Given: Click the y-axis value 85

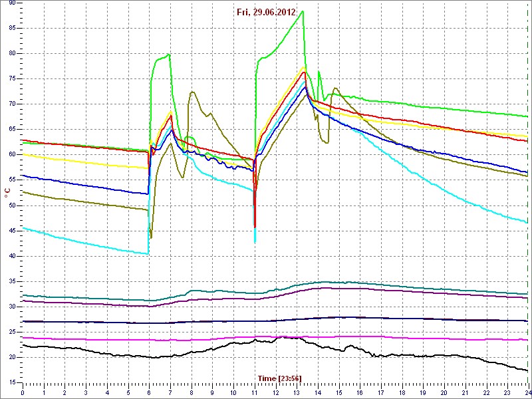Looking at the screenshot, I should pos(11,28).
